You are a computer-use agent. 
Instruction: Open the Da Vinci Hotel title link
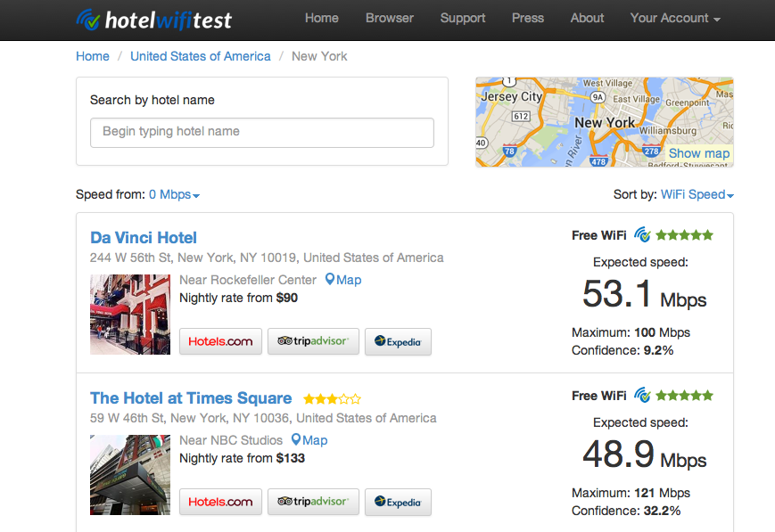coord(144,238)
